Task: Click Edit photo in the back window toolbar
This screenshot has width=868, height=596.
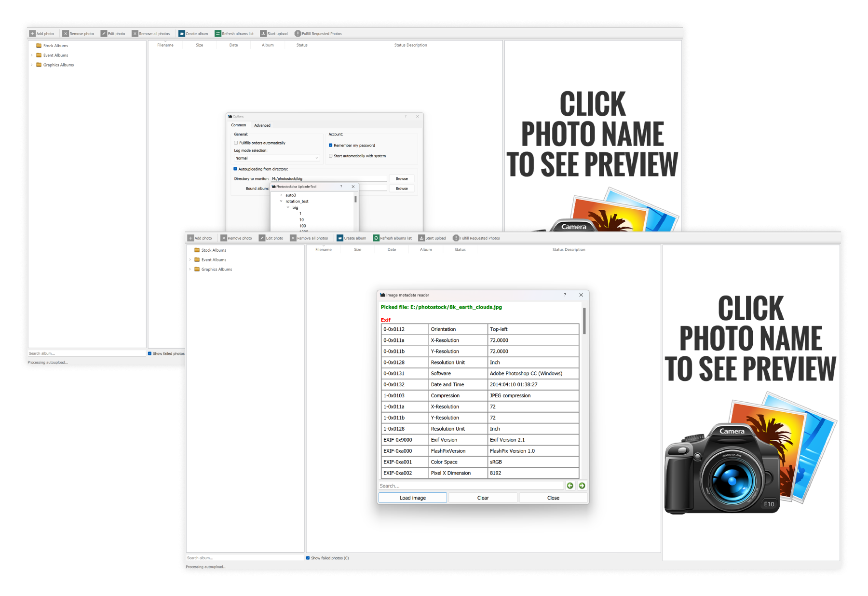Action: 113,34
